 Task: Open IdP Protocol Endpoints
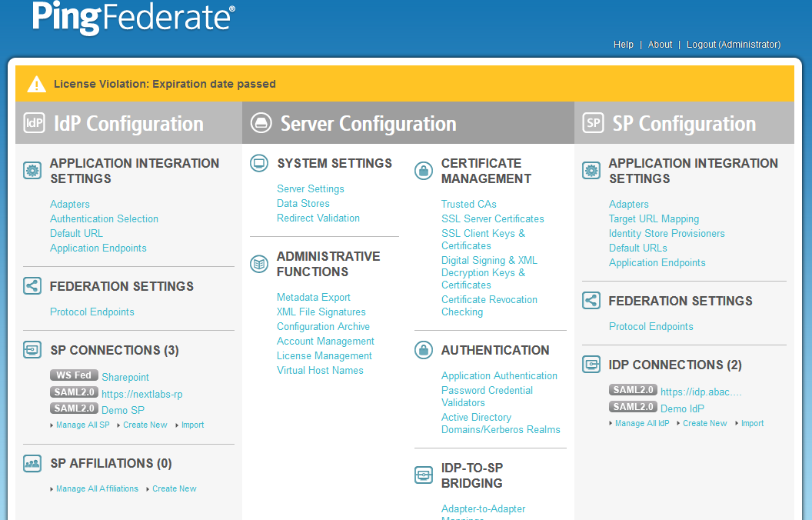pyautogui.click(x=92, y=312)
